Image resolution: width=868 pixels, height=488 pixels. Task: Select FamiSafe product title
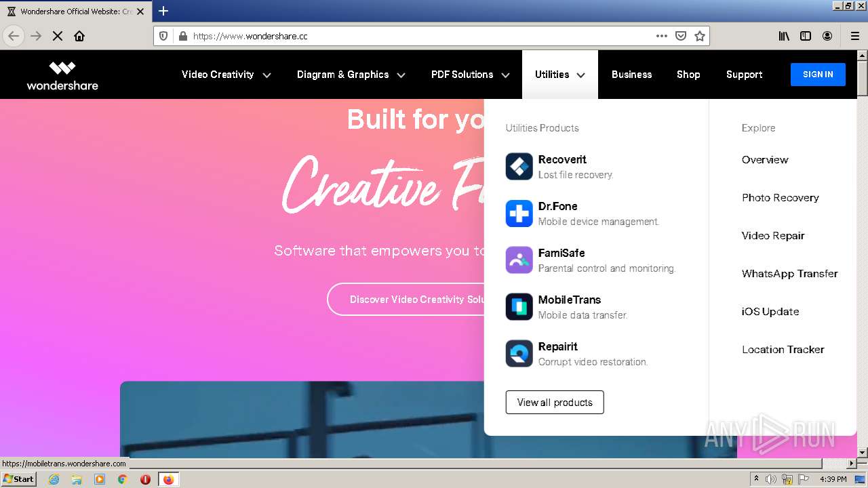(x=561, y=253)
